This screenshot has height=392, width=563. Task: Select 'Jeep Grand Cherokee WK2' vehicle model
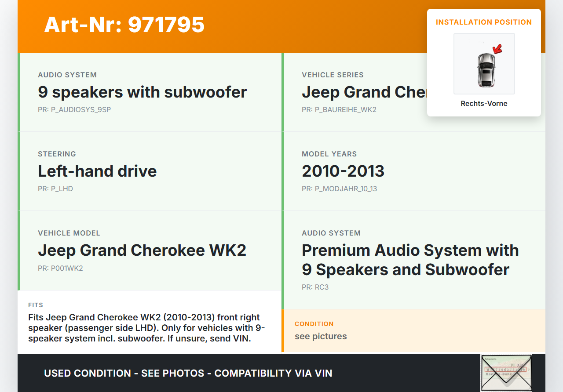[x=142, y=250]
